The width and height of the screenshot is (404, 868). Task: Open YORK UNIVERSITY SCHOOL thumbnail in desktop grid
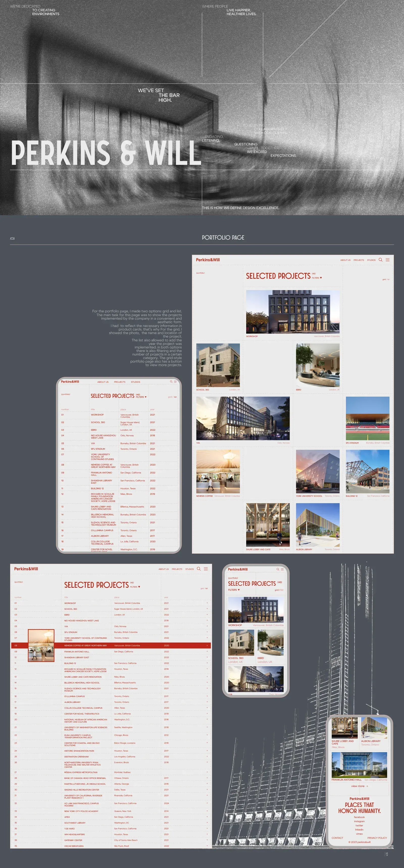pyautogui.click(x=318, y=472)
